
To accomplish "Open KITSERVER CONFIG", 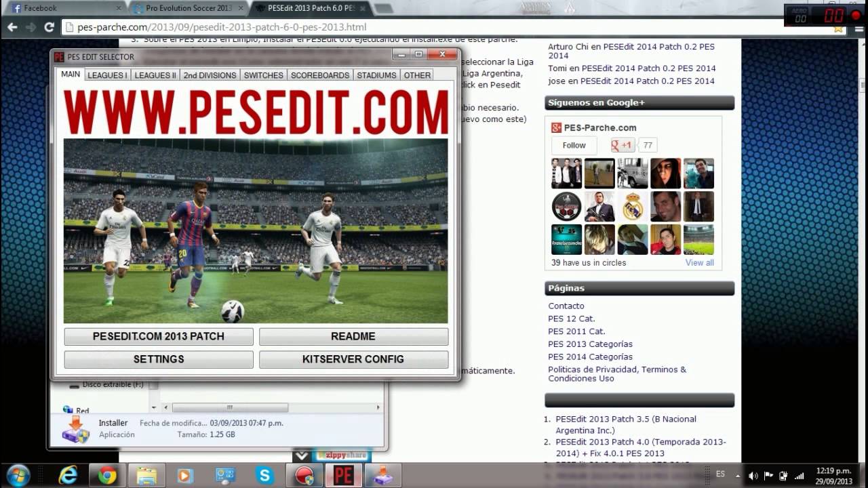I will click(353, 359).
